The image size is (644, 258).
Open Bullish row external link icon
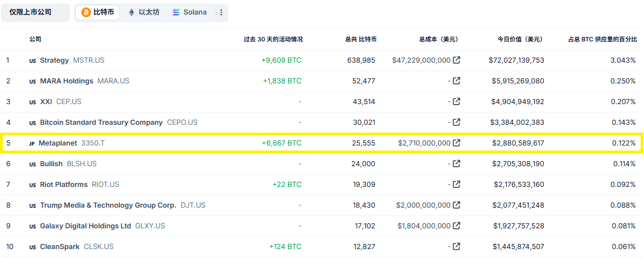point(457,163)
